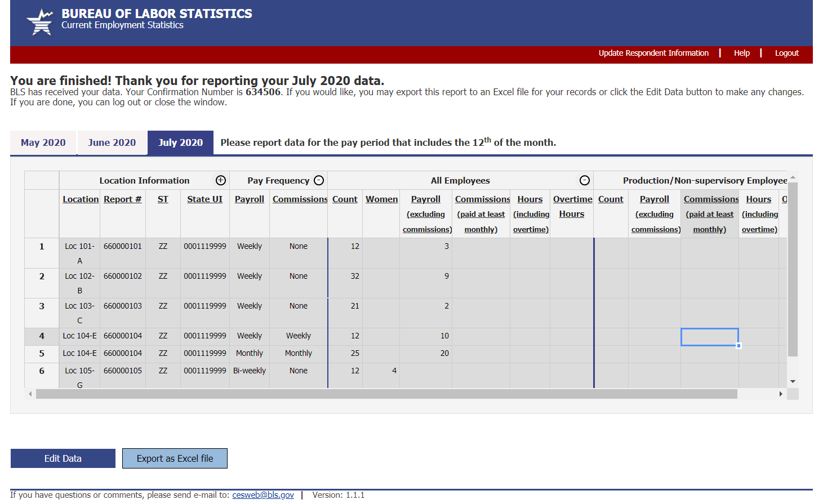Export report as Excel file

[x=175, y=458]
